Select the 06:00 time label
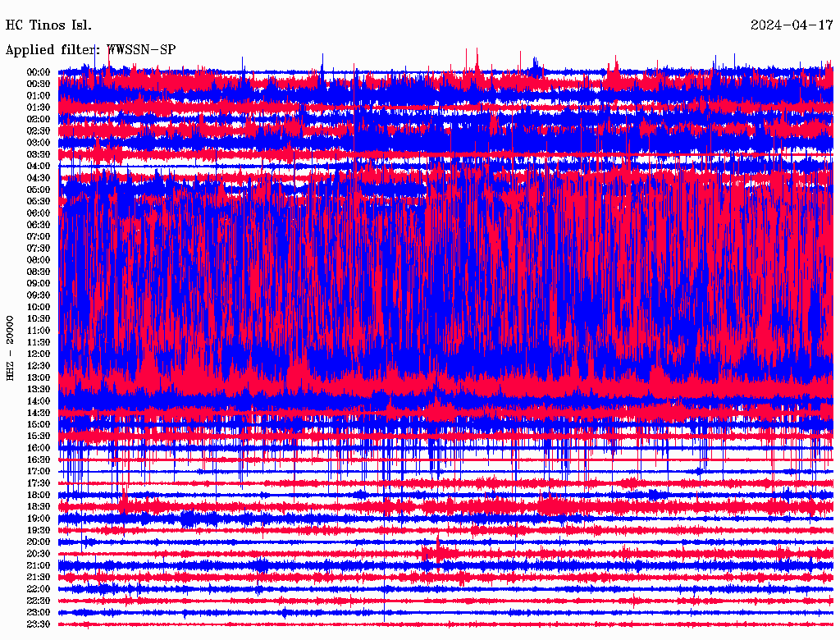Image resolution: width=840 pixels, height=640 pixels. 39,213
